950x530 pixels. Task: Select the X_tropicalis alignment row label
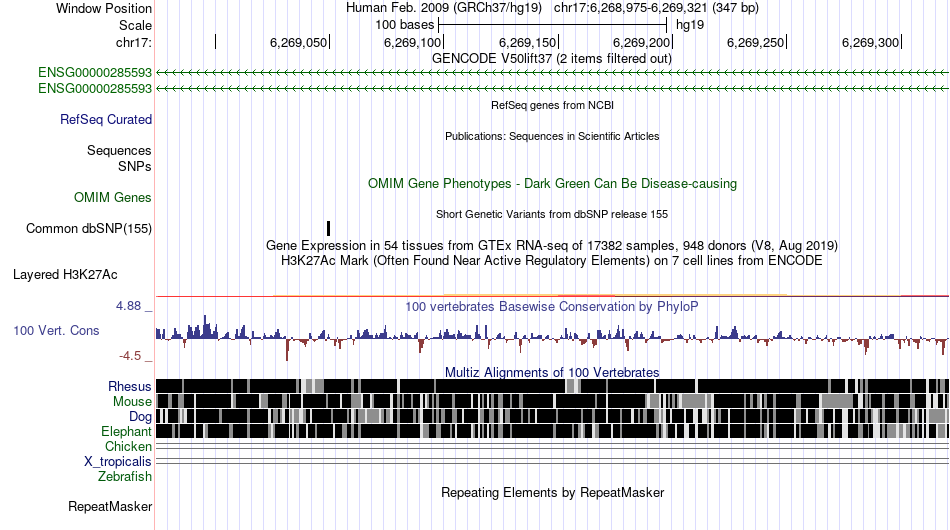pos(118,462)
